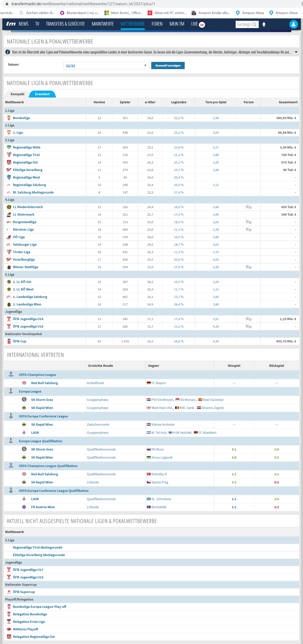
Task: Open the TV menu item
Action: 37,24
